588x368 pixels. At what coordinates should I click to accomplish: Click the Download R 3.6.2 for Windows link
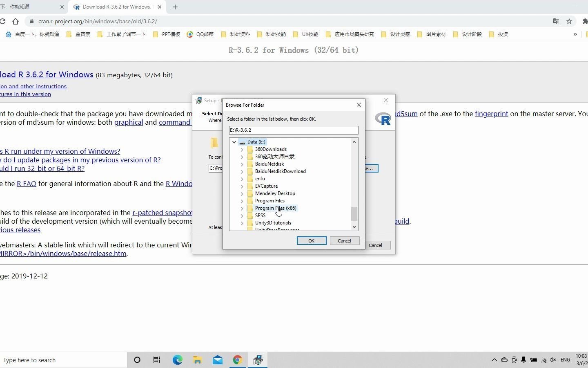coord(47,74)
